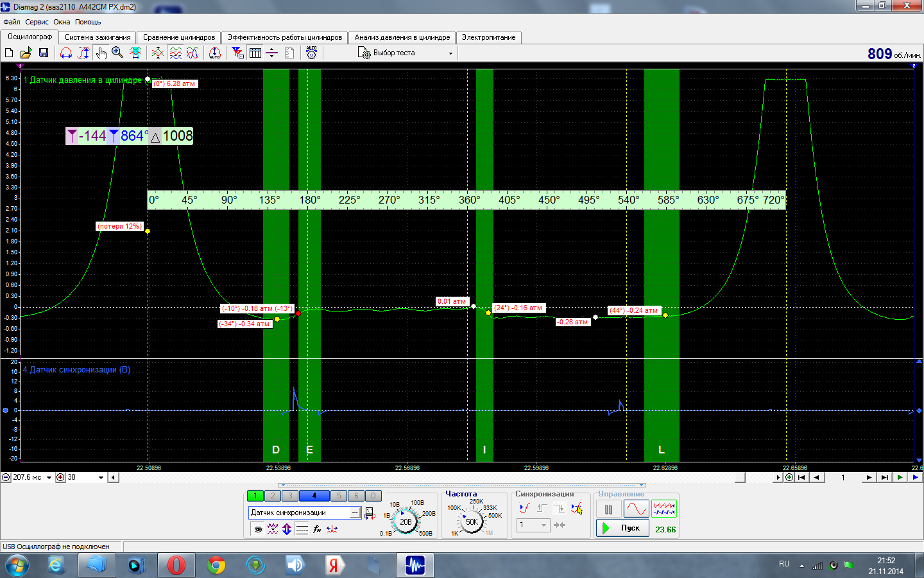The height and width of the screenshot is (578, 924).
Task: Jump to the last frame
Action: tap(885, 477)
